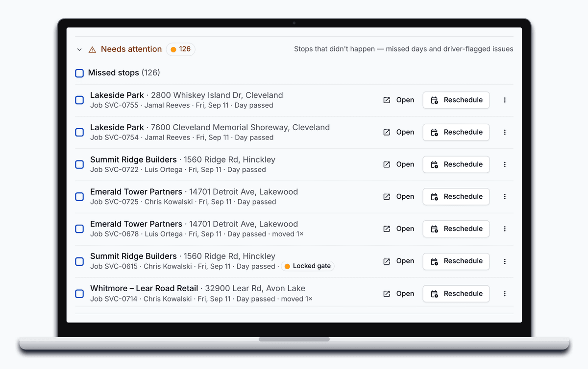Click the Locked gate flag badge
Image resolution: width=588 pixels, height=369 pixels.
[308, 266]
